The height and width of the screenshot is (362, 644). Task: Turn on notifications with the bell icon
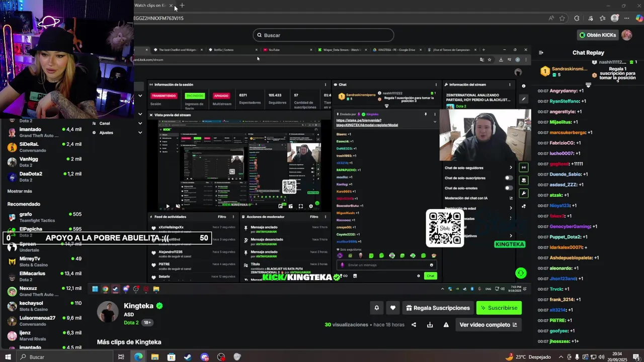pos(376,308)
